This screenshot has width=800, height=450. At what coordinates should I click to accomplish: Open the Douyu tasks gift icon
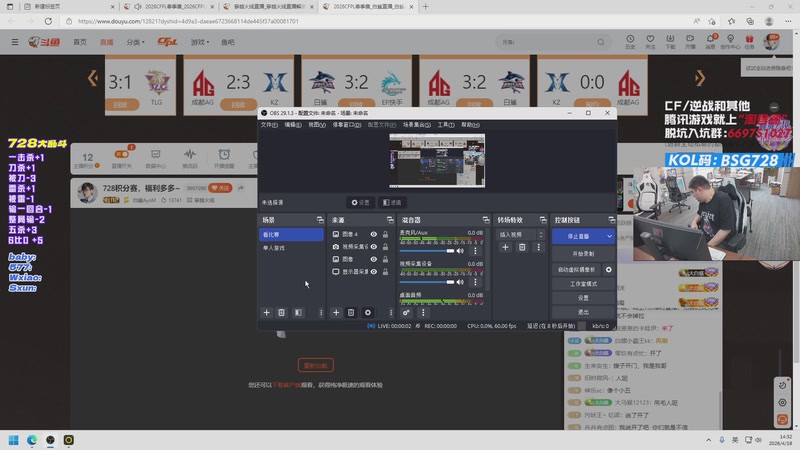749,41
